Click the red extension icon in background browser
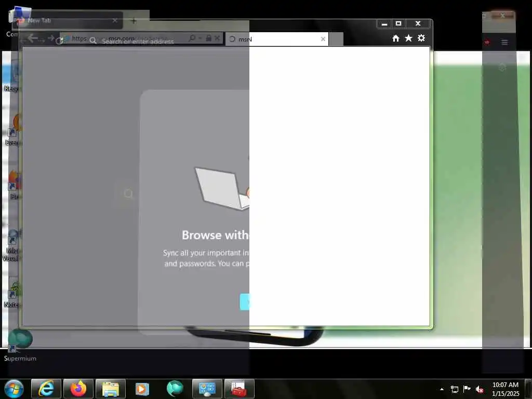Screen dimensions: 532x399 [x=487, y=43]
